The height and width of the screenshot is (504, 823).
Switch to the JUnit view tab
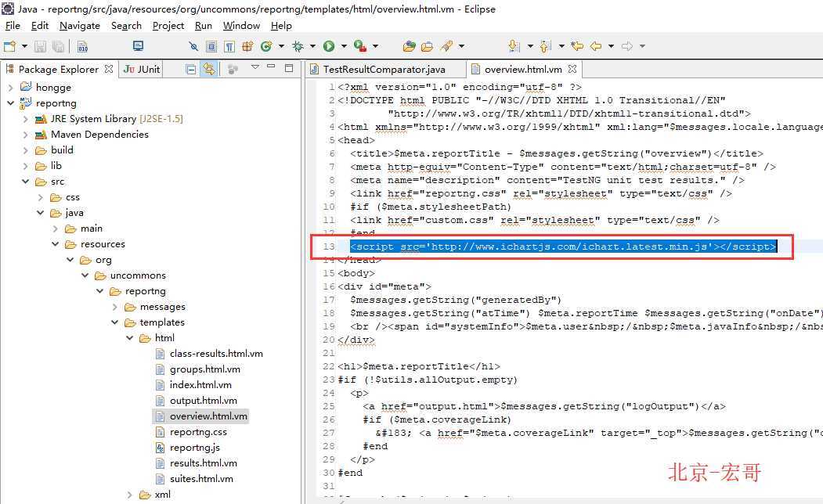pyautogui.click(x=142, y=69)
